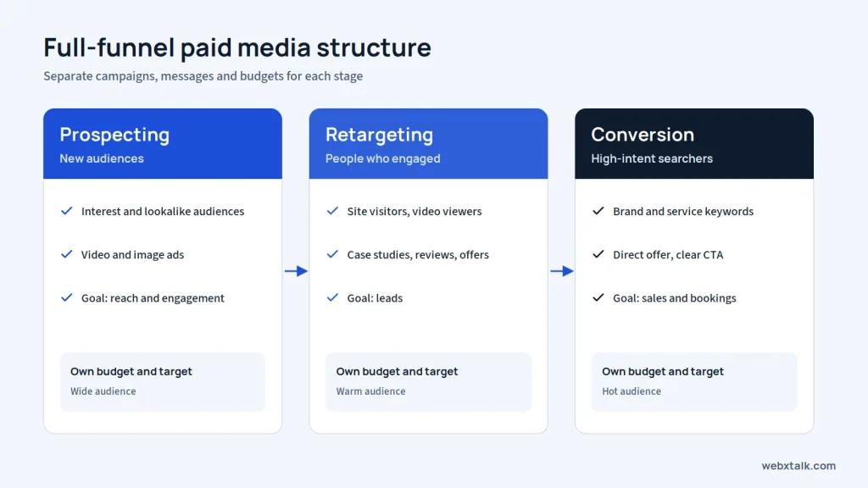Click the 'Warm audience' label
The height and width of the screenshot is (488, 868).
point(371,391)
